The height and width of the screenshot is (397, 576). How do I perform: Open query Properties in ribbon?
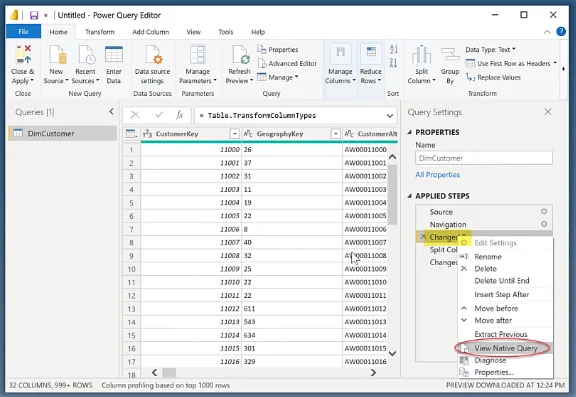coord(278,50)
